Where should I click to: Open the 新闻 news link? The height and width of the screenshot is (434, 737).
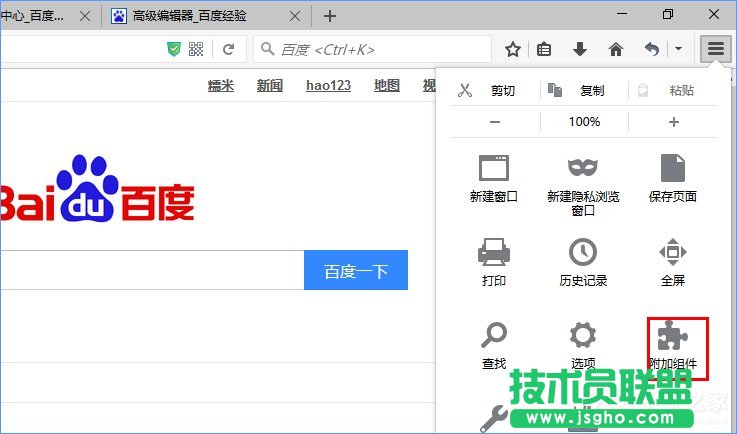coord(269,86)
